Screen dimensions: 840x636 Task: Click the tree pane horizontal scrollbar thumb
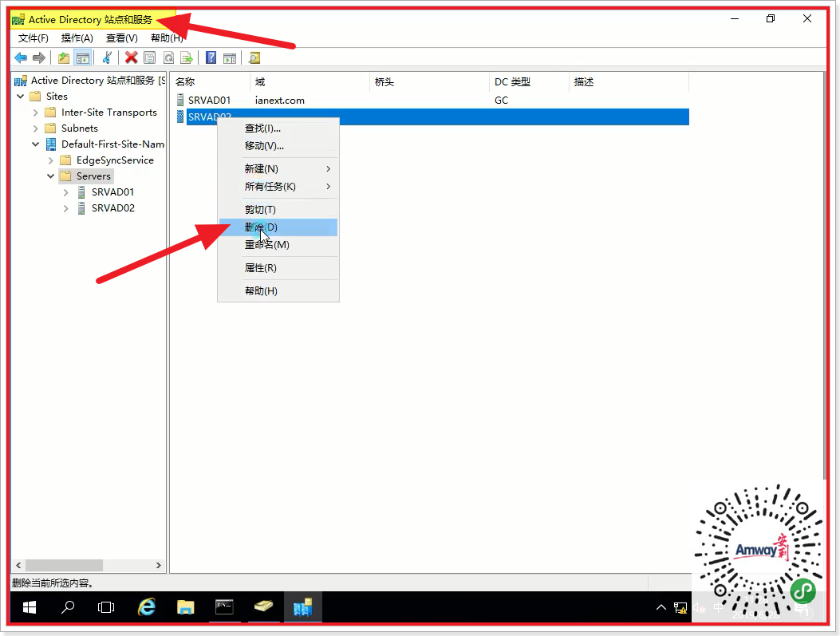pos(65,565)
